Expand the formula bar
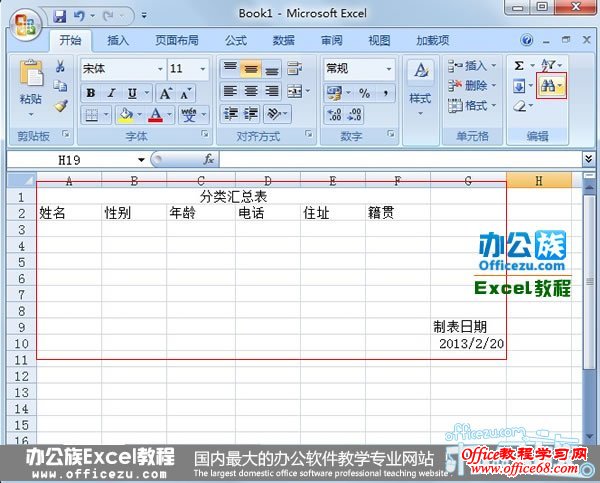600x483 pixels. tap(589, 158)
